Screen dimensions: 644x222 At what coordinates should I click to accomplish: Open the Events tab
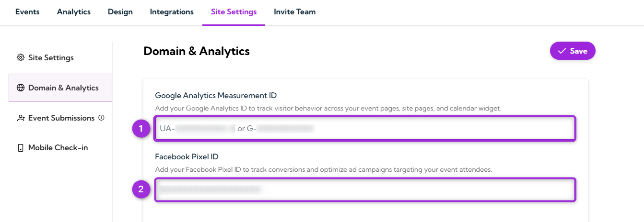click(x=27, y=12)
